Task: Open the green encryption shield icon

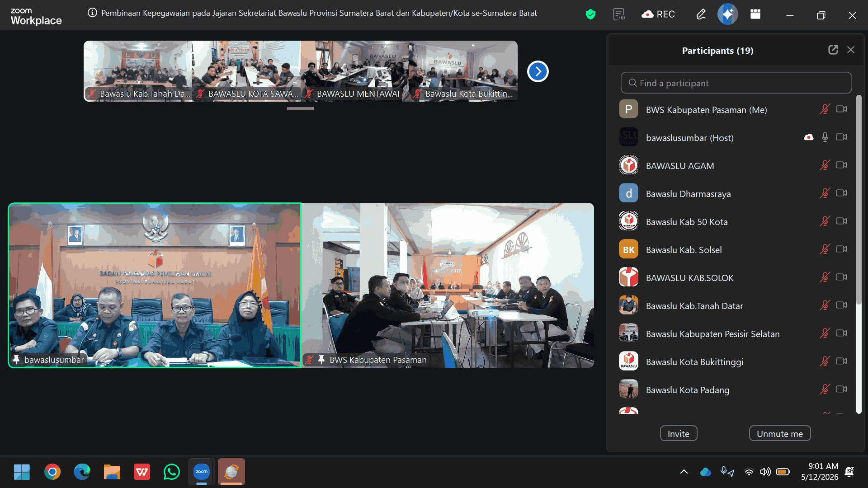Action: [590, 14]
